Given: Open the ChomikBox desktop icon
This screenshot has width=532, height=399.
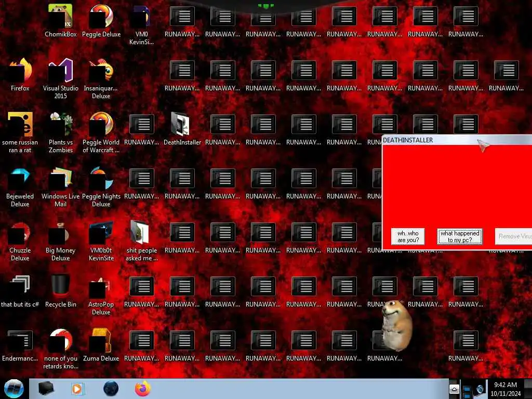Looking at the screenshot, I should click(60, 20).
